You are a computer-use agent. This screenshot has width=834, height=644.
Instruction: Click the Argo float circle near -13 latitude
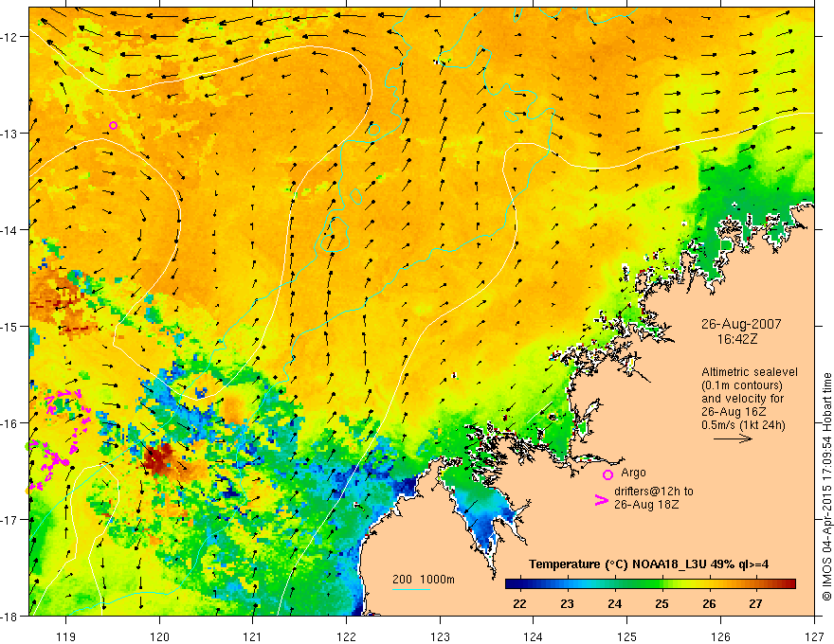pos(113,125)
